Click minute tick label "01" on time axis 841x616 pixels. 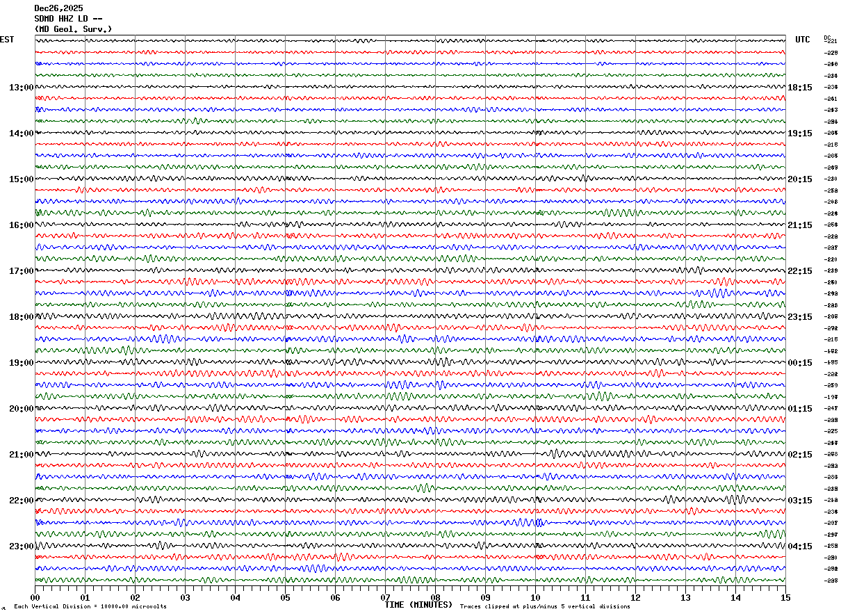[85, 597]
